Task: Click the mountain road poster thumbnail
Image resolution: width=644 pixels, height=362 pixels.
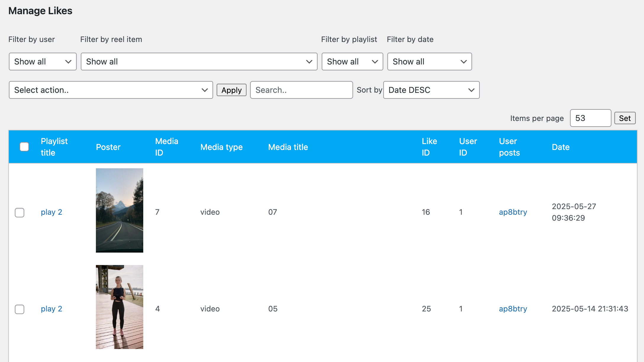Action: (120, 210)
